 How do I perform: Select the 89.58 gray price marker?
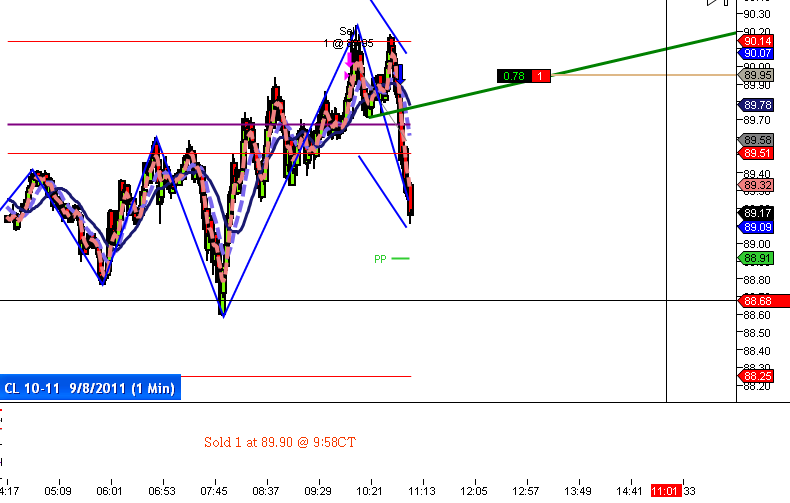pos(756,140)
